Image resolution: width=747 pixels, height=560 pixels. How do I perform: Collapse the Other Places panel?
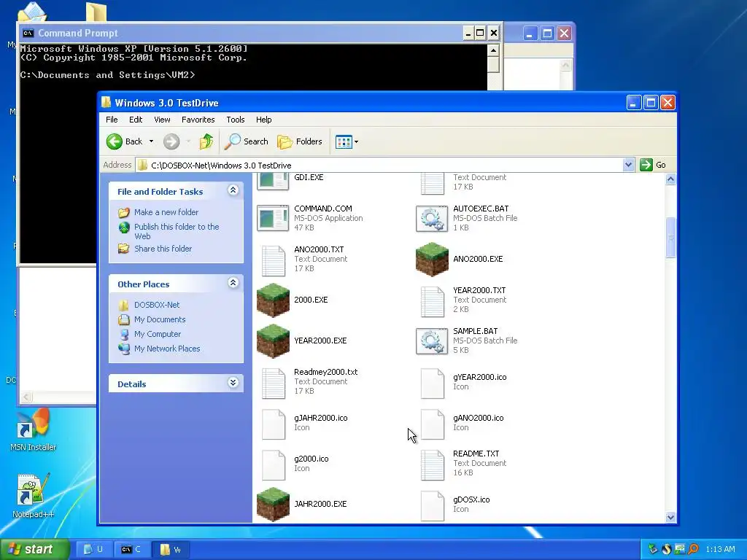coord(233,283)
